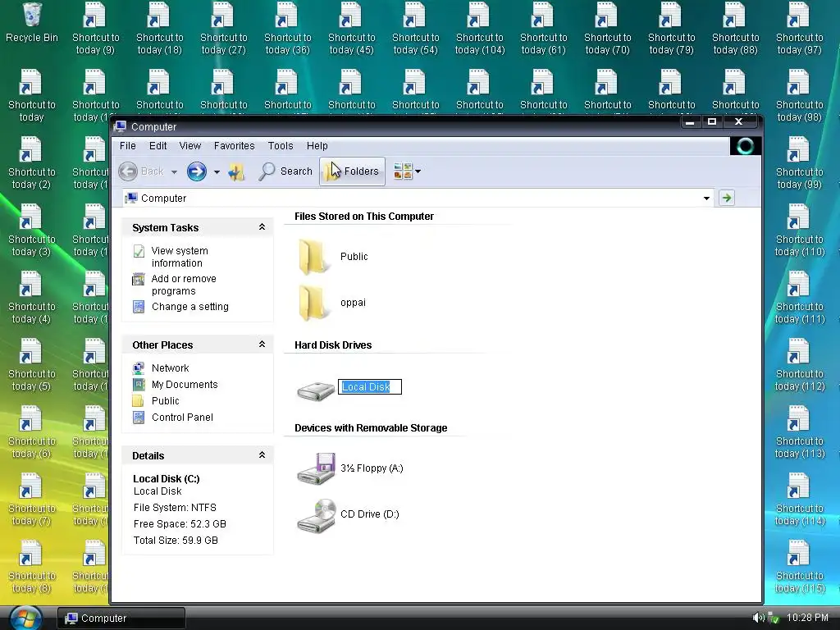Open Public link in Other Places

pyautogui.click(x=166, y=400)
